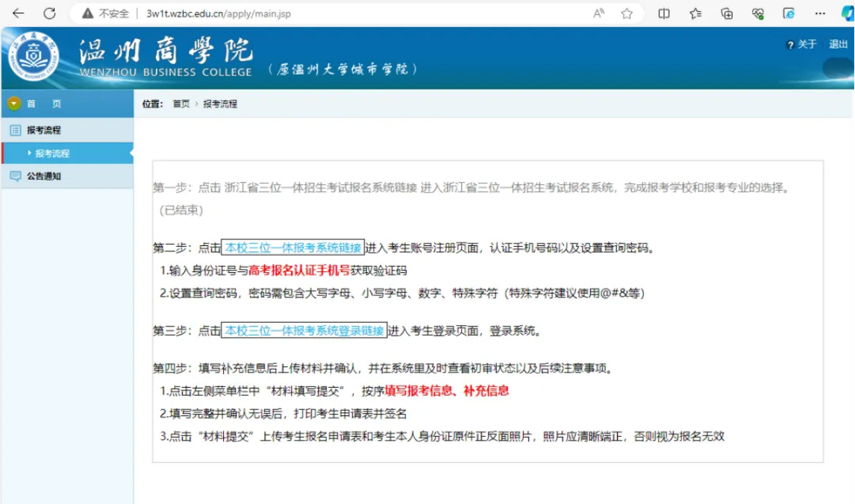This screenshot has height=504, width=855.
Task: Open the browser's three-dot settings menu
Action: 818,13
